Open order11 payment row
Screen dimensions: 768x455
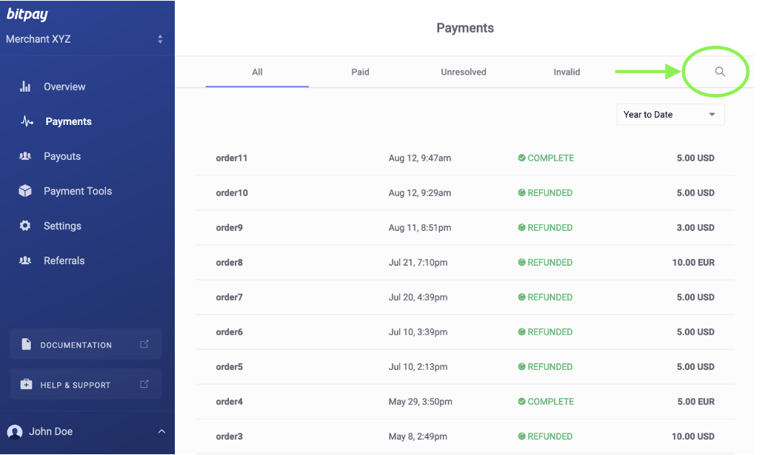pyautogui.click(x=465, y=158)
